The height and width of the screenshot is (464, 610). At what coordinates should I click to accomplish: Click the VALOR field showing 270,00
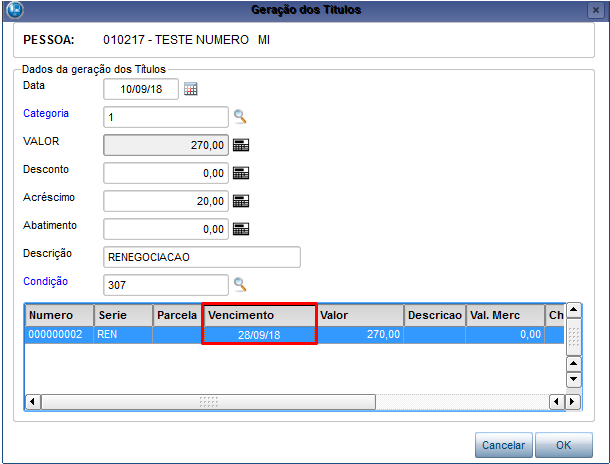click(x=166, y=145)
